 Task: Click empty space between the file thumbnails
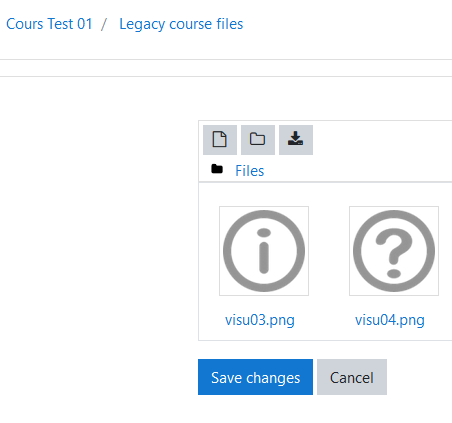pos(329,251)
